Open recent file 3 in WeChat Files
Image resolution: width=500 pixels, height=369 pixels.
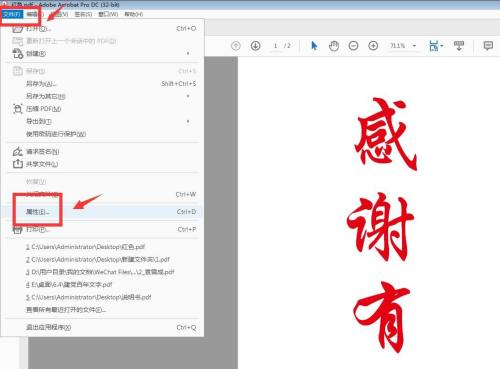click(x=102, y=272)
